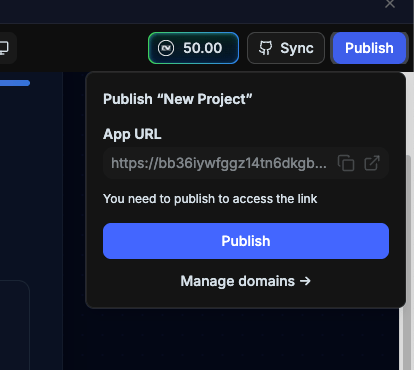Click the 50.00 credits balance button
This screenshot has width=414, height=370.
(193, 48)
